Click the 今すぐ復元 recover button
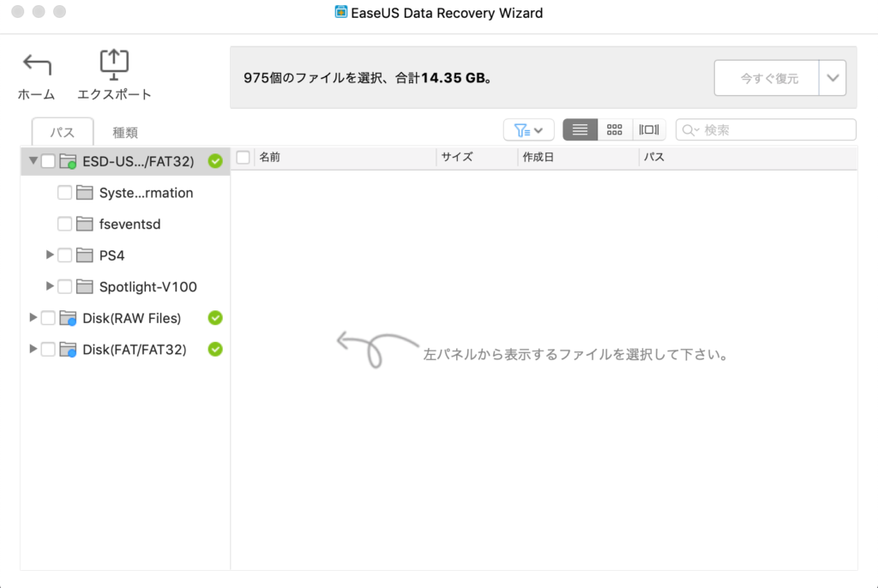 click(767, 78)
